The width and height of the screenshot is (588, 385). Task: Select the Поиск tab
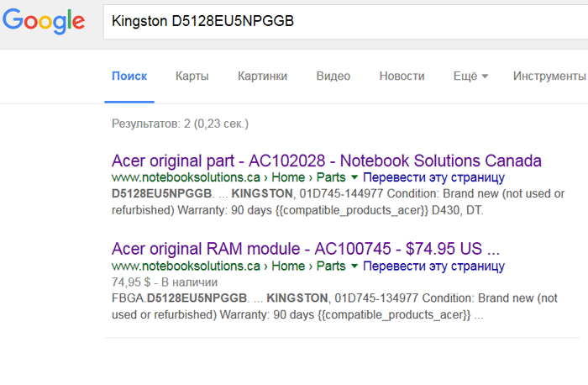coord(129,76)
